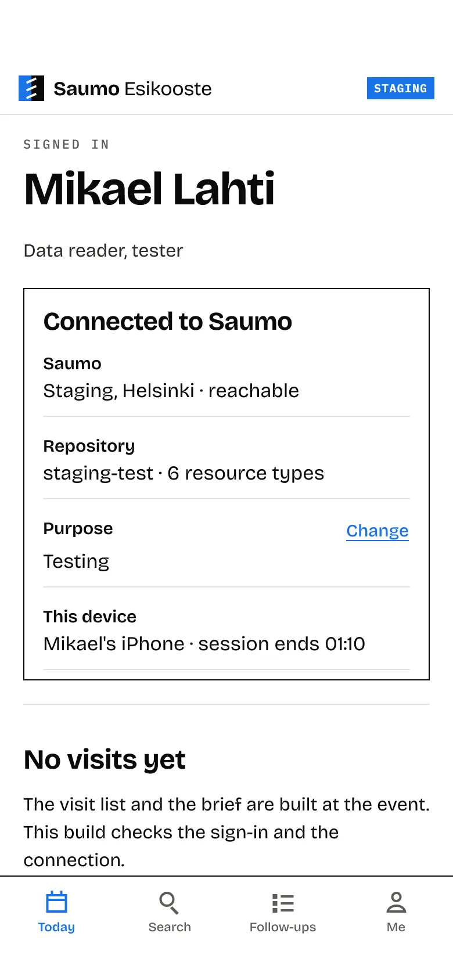Tap the Connected to Saumo heading
Screen dimensions: 453x980
[168, 321]
